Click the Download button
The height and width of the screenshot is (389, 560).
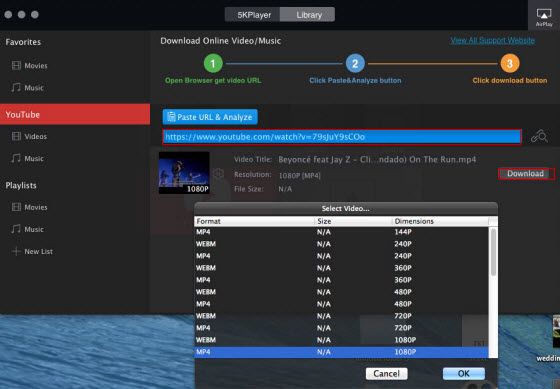[x=526, y=174]
